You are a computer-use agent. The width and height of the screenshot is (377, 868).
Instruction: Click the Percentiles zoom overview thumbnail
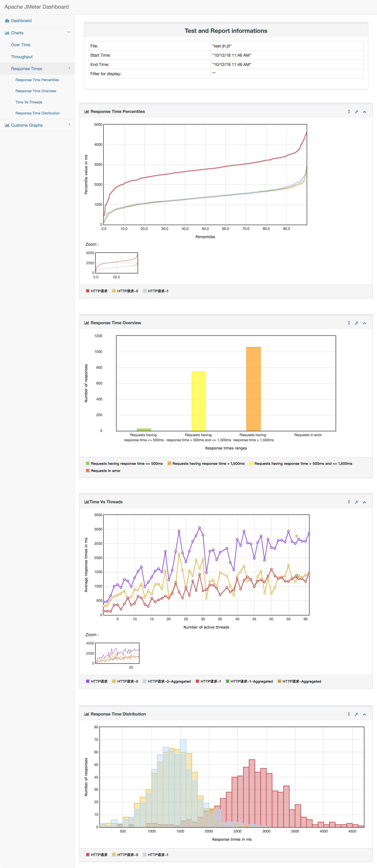coord(117,263)
